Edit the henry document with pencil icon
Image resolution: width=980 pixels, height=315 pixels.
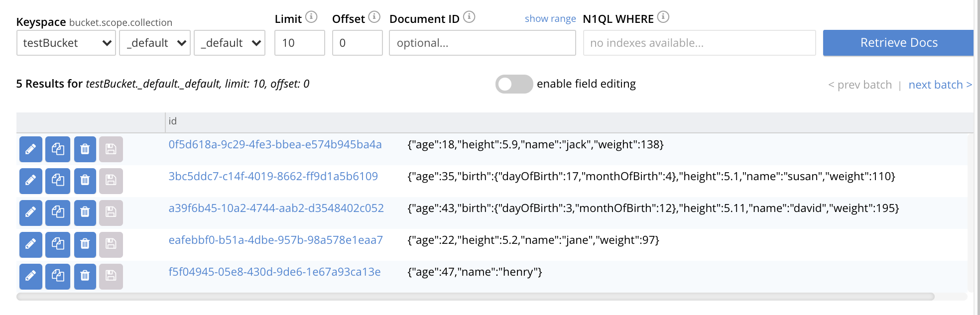30,277
